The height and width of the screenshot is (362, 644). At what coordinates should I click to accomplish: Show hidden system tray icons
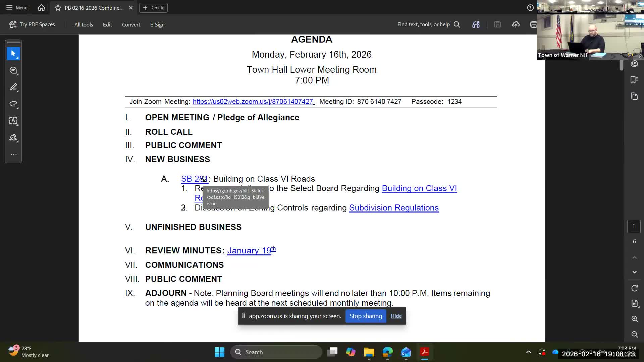click(x=528, y=352)
